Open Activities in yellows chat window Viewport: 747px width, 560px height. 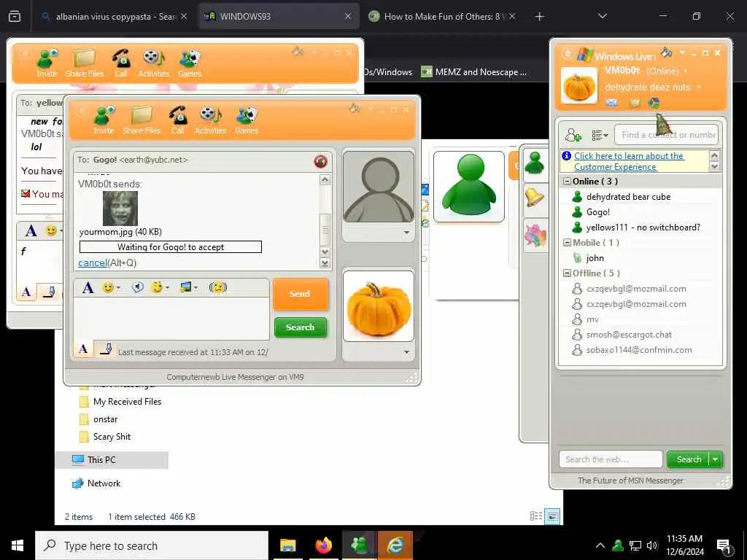(x=154, y=63)
